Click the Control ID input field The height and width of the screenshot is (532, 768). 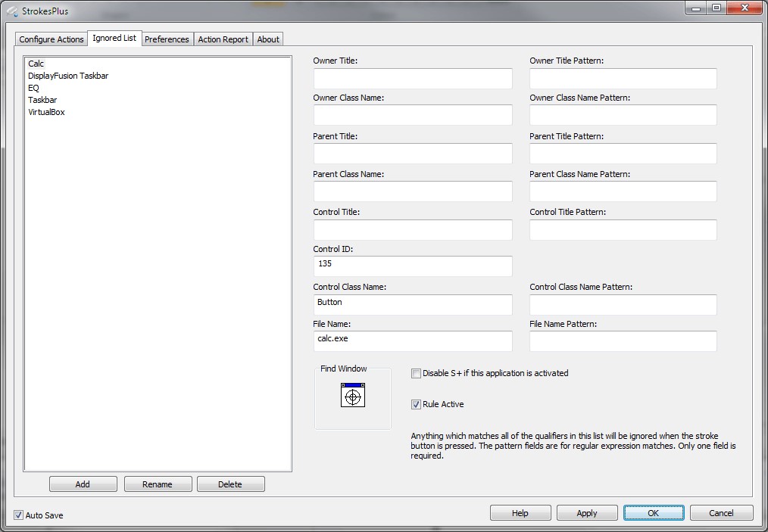coord(413,266)
